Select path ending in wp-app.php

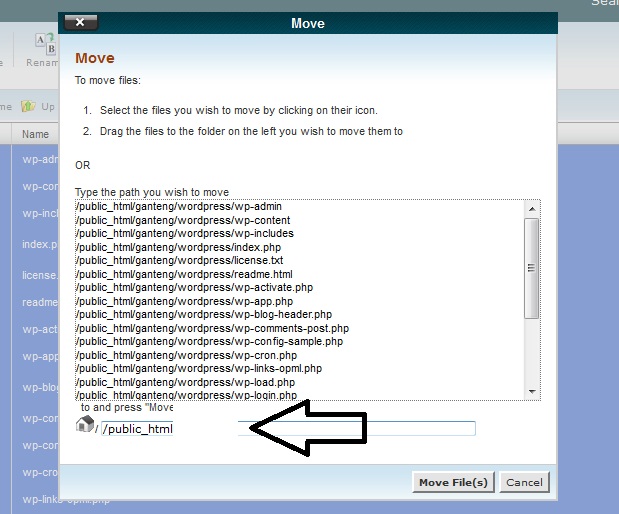pos(184,301)
